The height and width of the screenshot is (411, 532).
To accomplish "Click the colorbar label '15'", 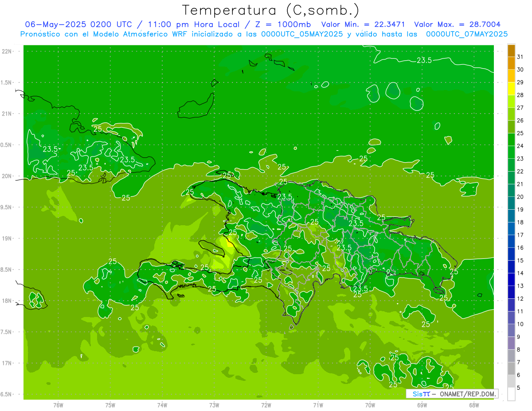I will pos(520,261).
